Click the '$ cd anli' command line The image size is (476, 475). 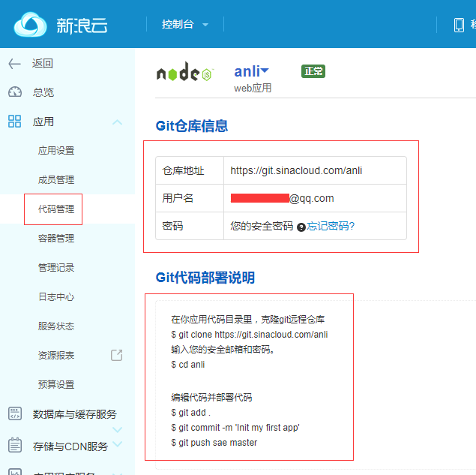click(188, 365)
